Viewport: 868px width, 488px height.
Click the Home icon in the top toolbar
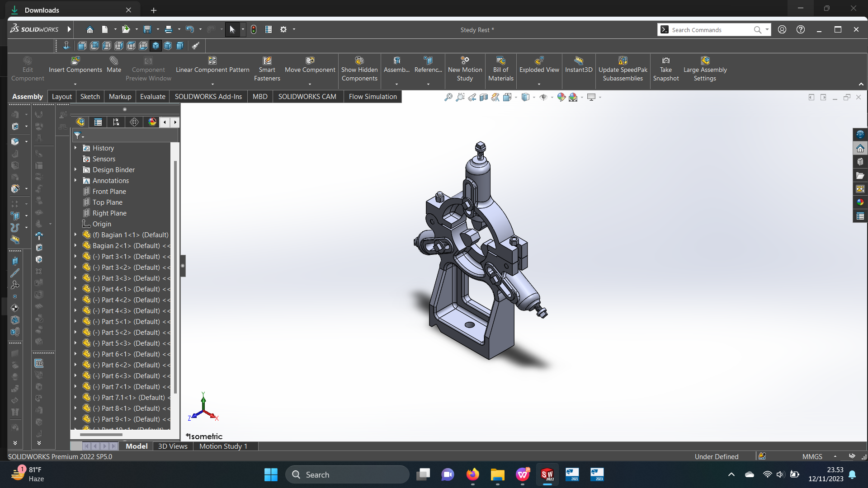point(90,29)
